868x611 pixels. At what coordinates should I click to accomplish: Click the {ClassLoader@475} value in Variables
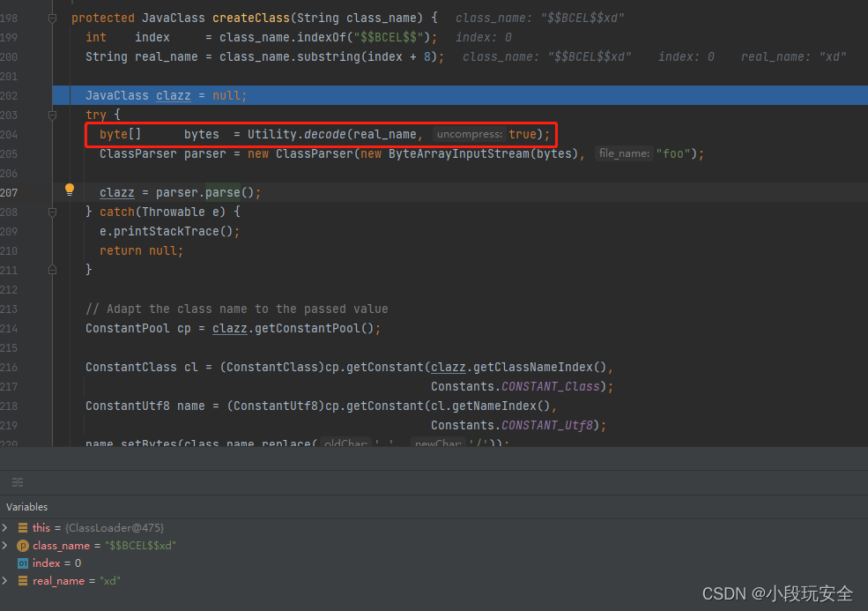tap(115, 528)
